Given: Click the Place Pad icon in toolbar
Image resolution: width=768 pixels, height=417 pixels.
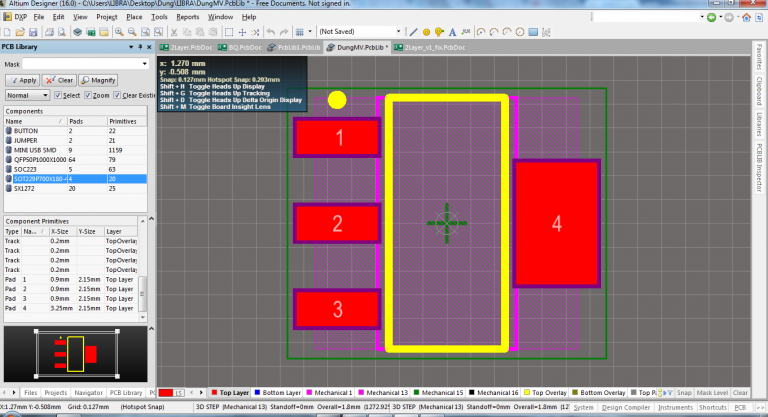Looking at the screenshot, I should point(427,32).
